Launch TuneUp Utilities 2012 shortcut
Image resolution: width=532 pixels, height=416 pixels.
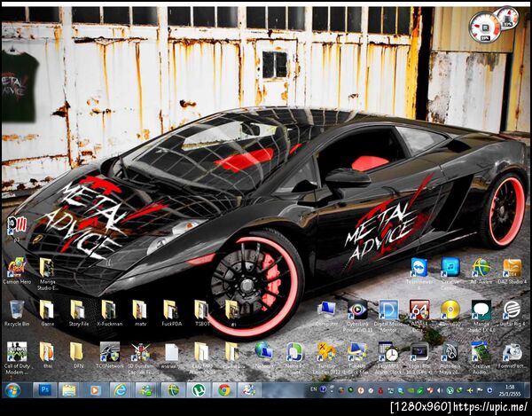326,358
